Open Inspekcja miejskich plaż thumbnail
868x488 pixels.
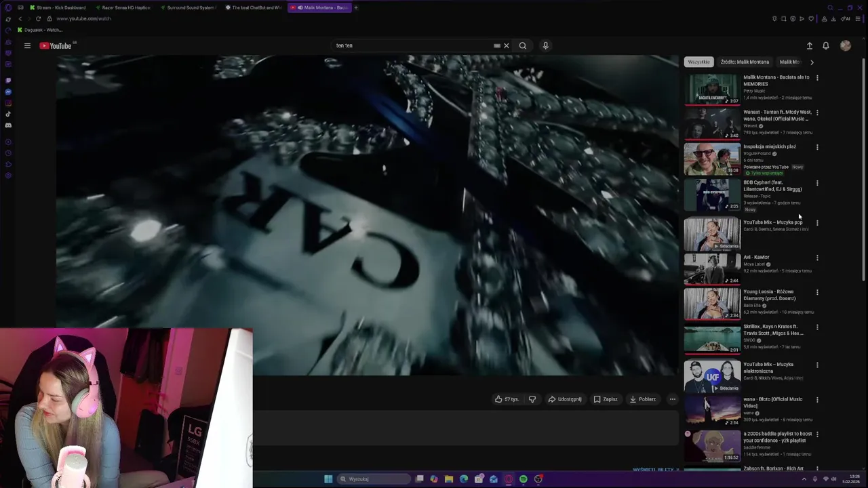point(712,159)
